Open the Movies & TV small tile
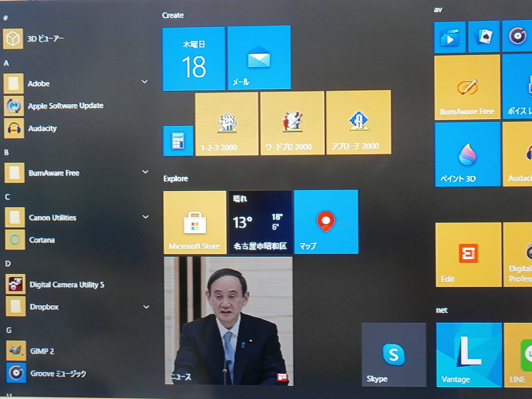532x399 pixels. point(450,38)
